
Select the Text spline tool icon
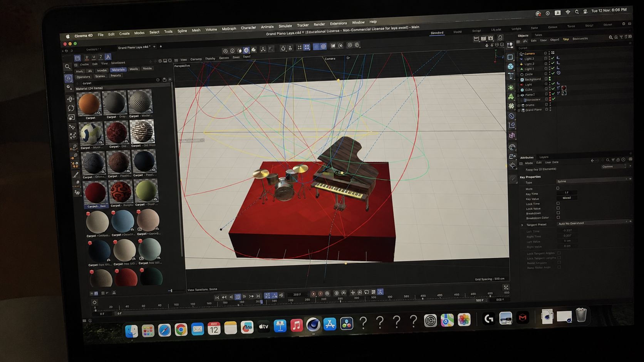511,76
